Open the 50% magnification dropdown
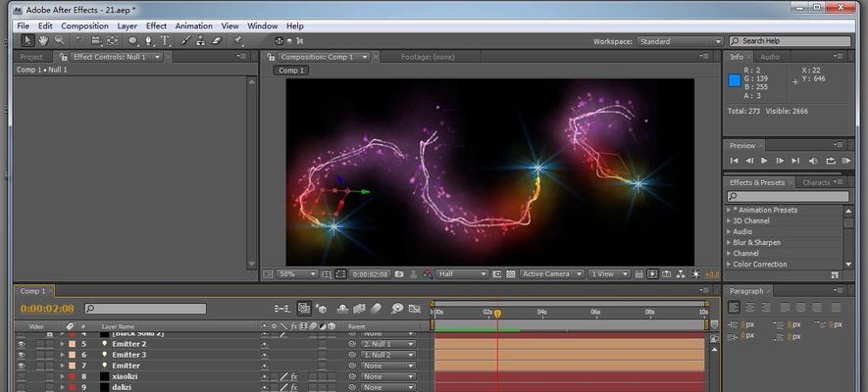 point(297,273)
